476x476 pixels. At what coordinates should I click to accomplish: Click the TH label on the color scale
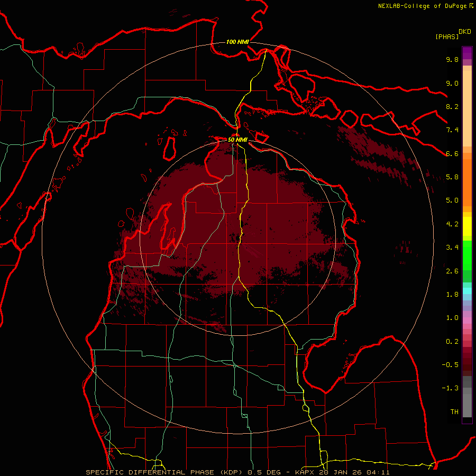point(454,412)
